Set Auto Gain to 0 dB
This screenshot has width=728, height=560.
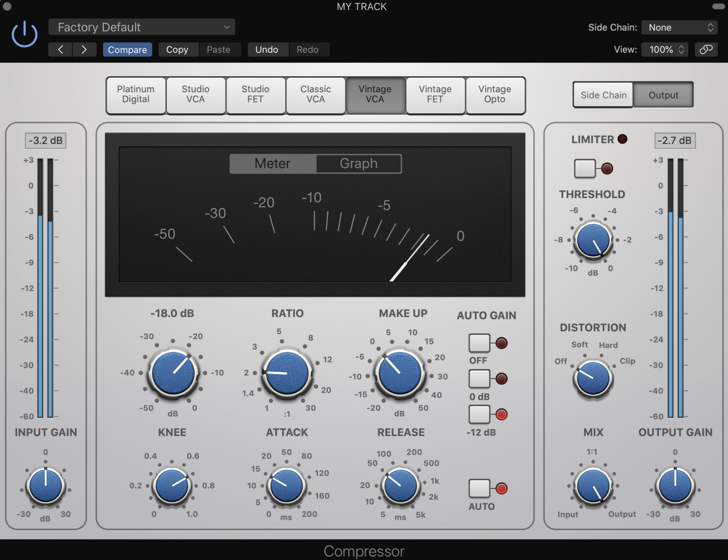tap(479, 379)
